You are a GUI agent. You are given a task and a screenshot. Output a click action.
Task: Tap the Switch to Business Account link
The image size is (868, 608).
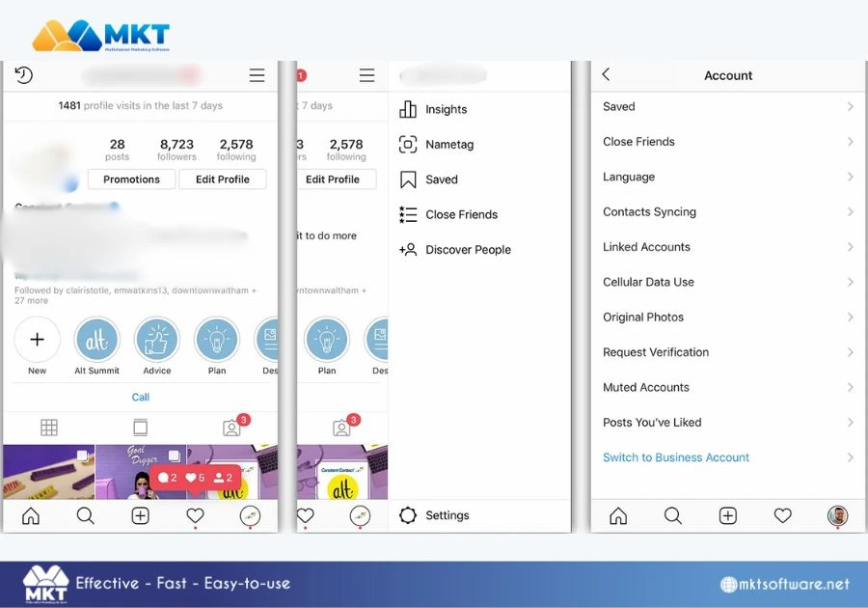[x=676, y=457]
